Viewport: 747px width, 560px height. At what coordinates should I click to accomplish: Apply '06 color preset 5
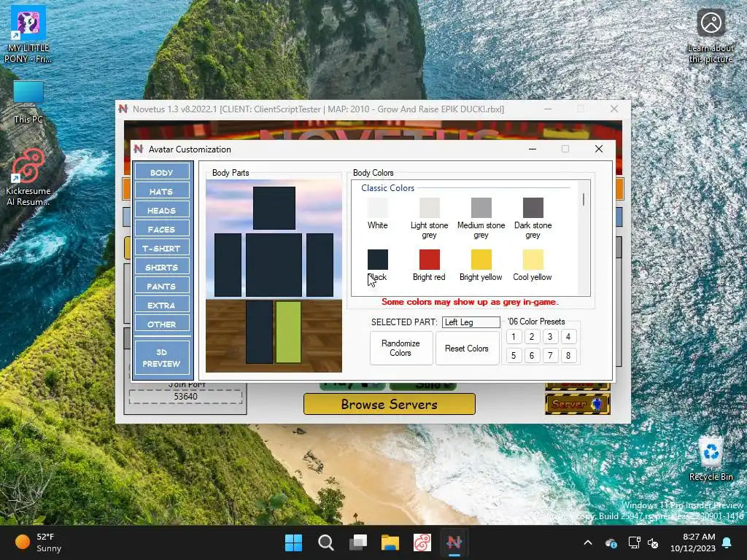point(514,355)
